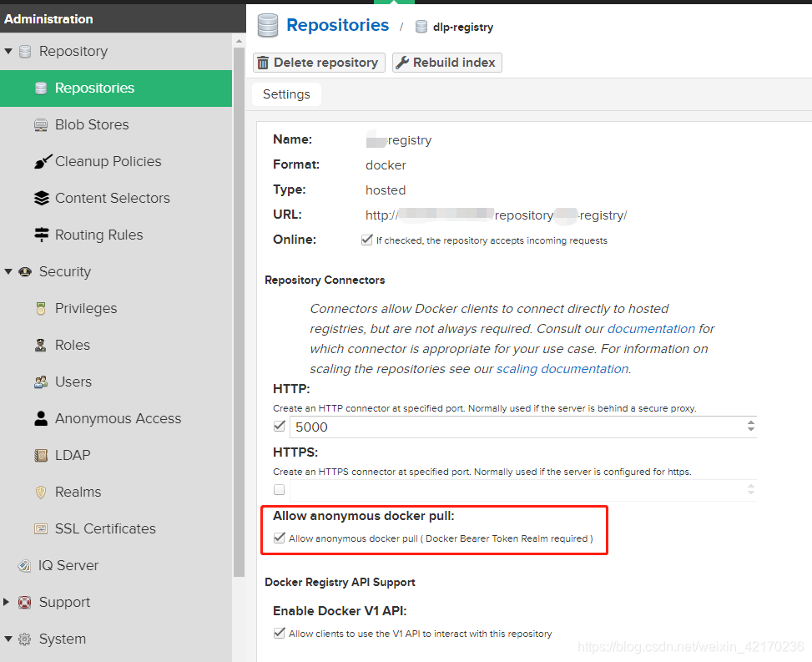Open SSL Certificates in the sidebar
The height and width of the screenshot is (662, 812).
pyautogui.click(x=116, y=529)
